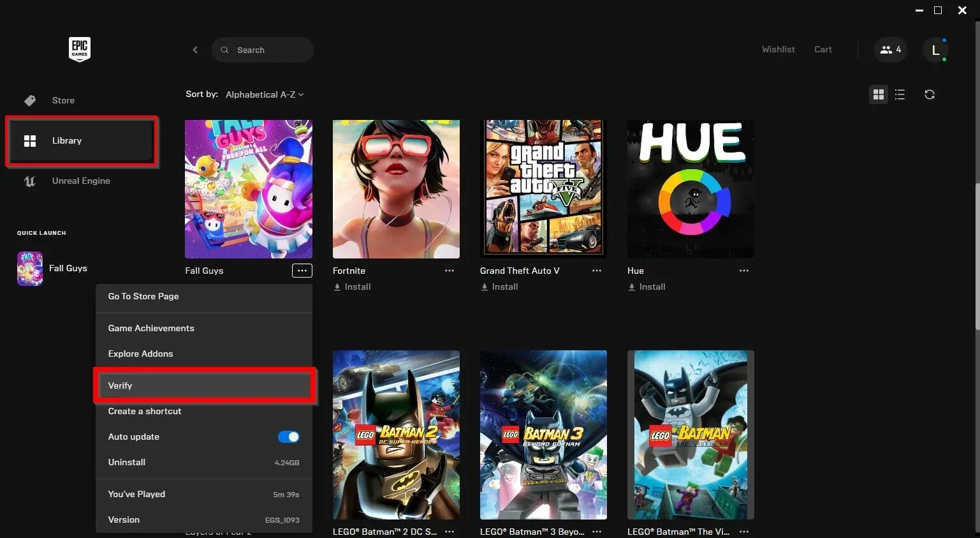Click the Epic Games logo
This screenshot has width=980, height=538.
[x=80, y=49]
